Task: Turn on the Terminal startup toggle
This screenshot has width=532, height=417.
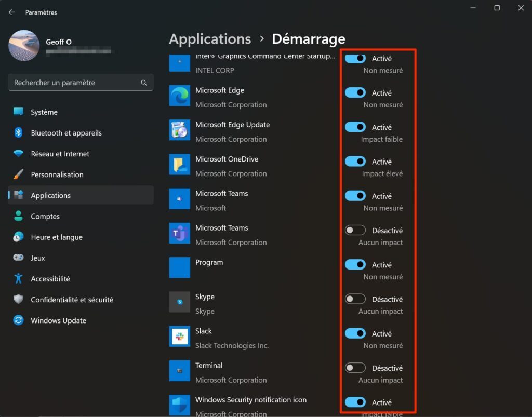Action: tap(355, 368)
